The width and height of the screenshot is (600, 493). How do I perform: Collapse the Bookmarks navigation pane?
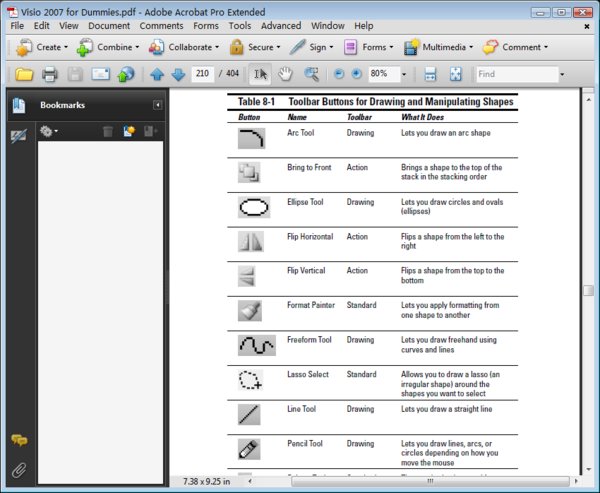[x=157, y=105]
